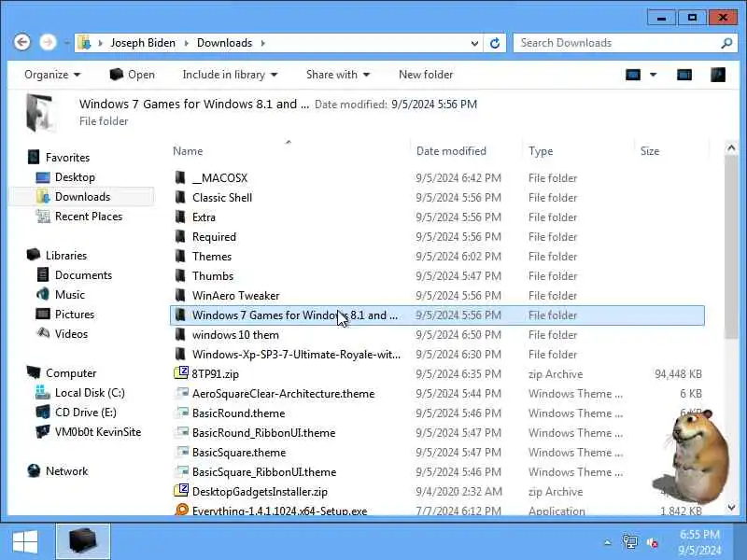Screen dimensions: 747x560
Task: Open the Organize dropdown menu
Action: tap(52, 75)
